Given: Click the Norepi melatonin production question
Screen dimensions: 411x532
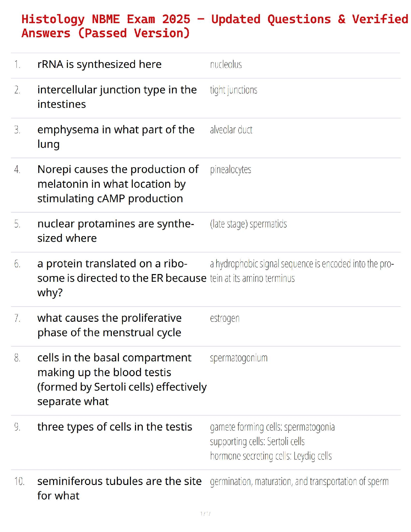Looking at the screenshot, I should tap(118, 184).
